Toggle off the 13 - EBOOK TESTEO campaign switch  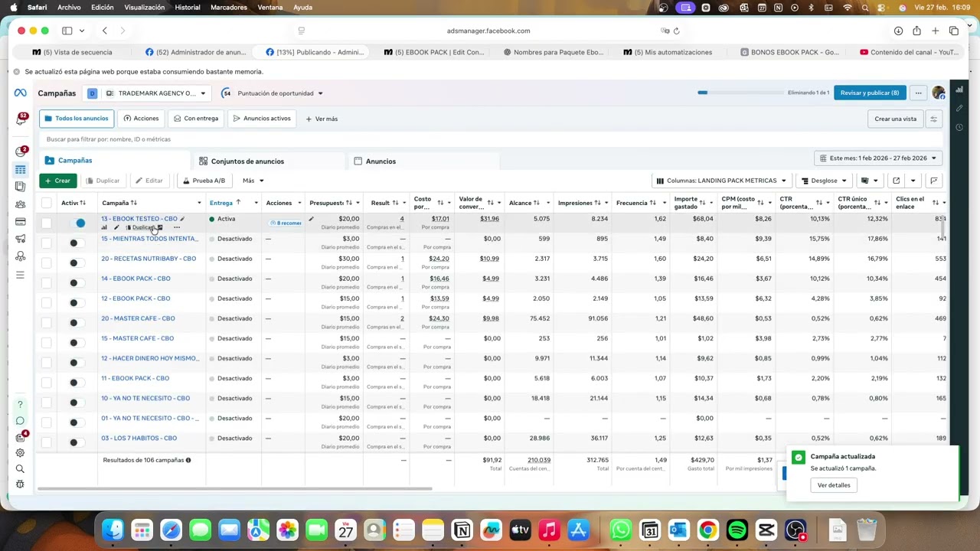click(x=77, y=223)
